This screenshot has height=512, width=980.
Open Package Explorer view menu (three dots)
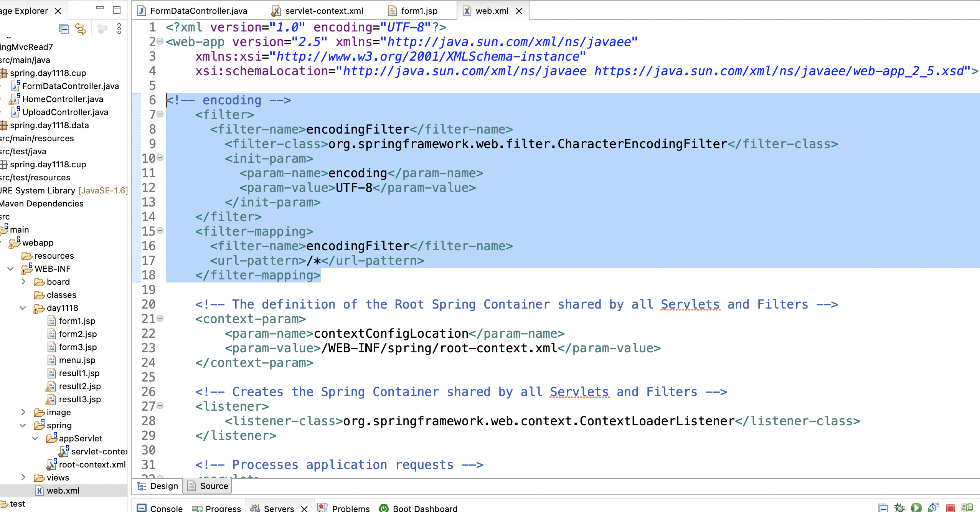pos(119,29)
